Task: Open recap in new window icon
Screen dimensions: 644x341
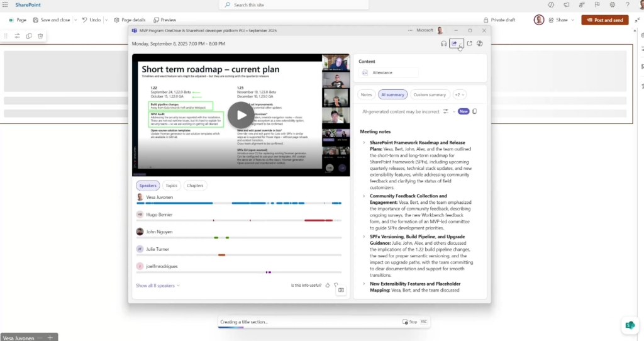Action: [469, 43]
